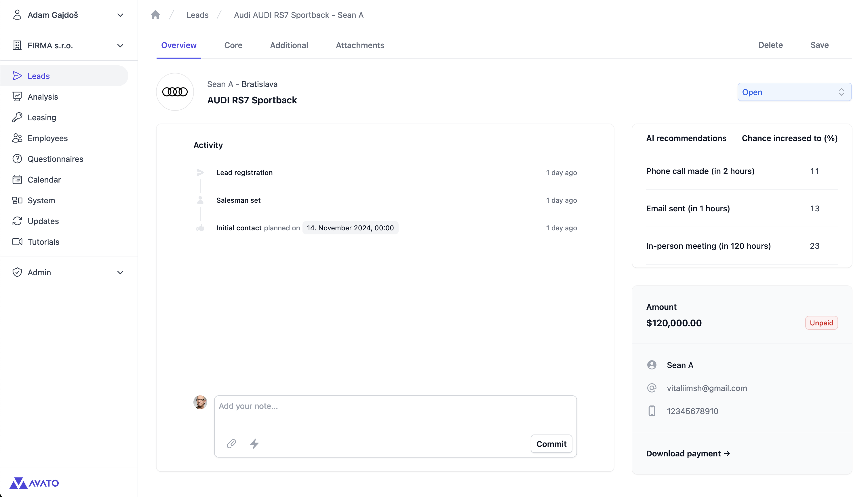868x497 pixels.
Task: Click the Phone call made recommendation row
Action: click(x=742, y=171)
